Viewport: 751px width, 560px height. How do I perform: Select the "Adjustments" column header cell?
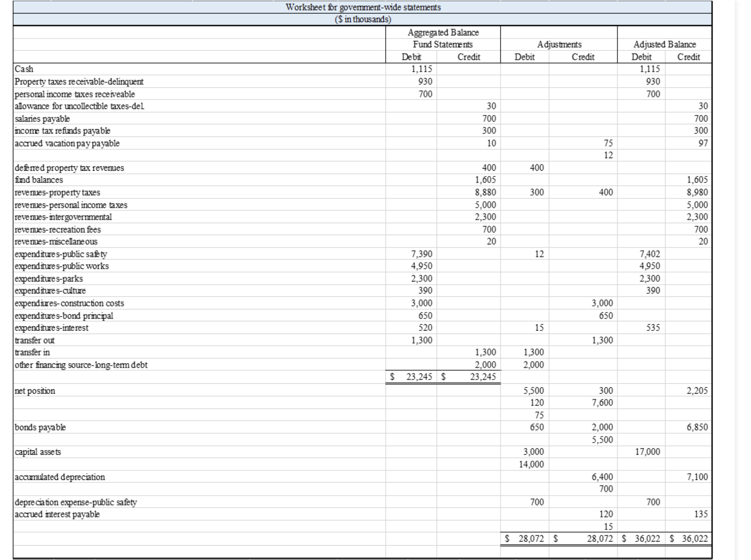pyautogui.click(x=558, y=44)
